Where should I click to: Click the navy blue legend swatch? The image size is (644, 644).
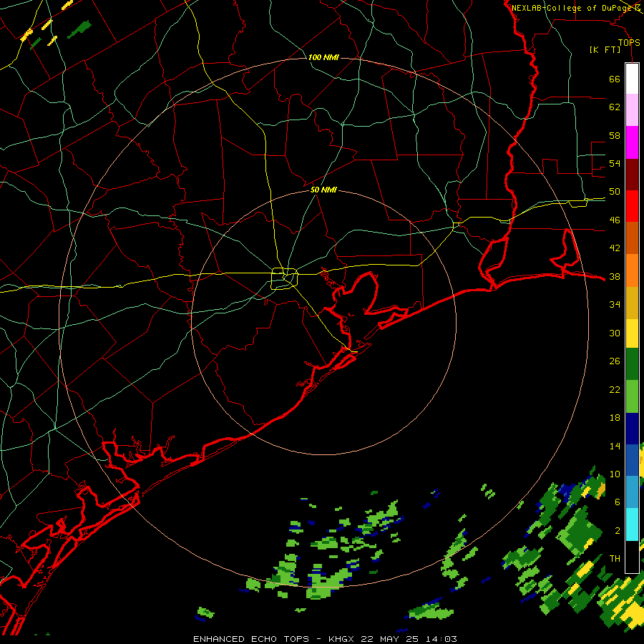pos(632,429)
